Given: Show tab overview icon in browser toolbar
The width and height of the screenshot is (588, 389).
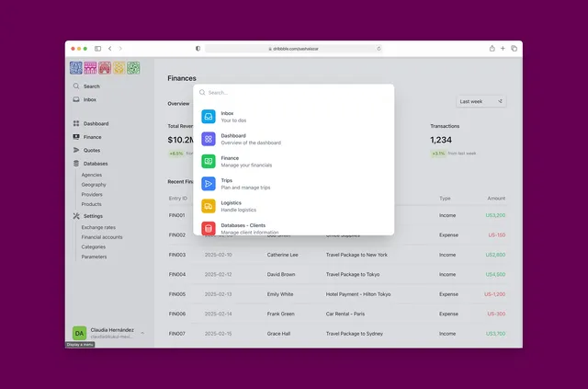Looking at the screenshot, I should (x=514, y=49).
